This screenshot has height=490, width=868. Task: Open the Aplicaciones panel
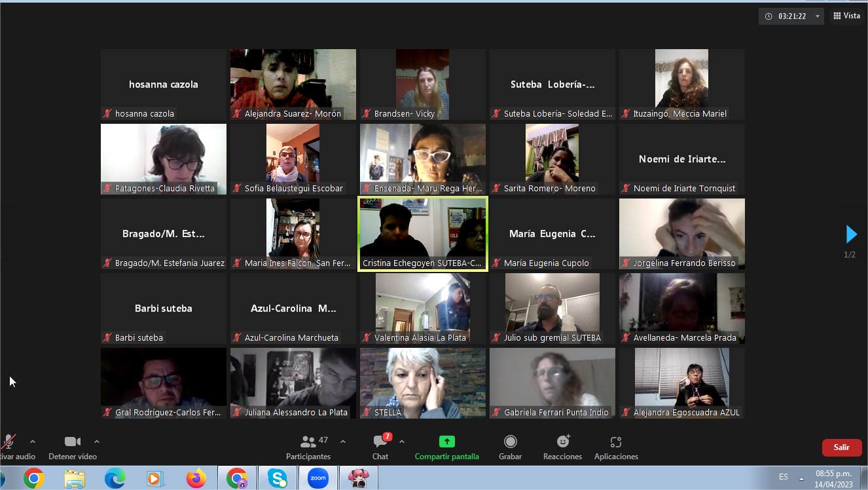615,447
